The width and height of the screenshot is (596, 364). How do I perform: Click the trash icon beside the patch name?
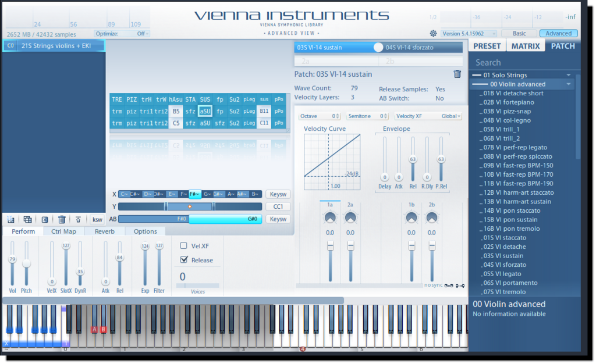457,74
